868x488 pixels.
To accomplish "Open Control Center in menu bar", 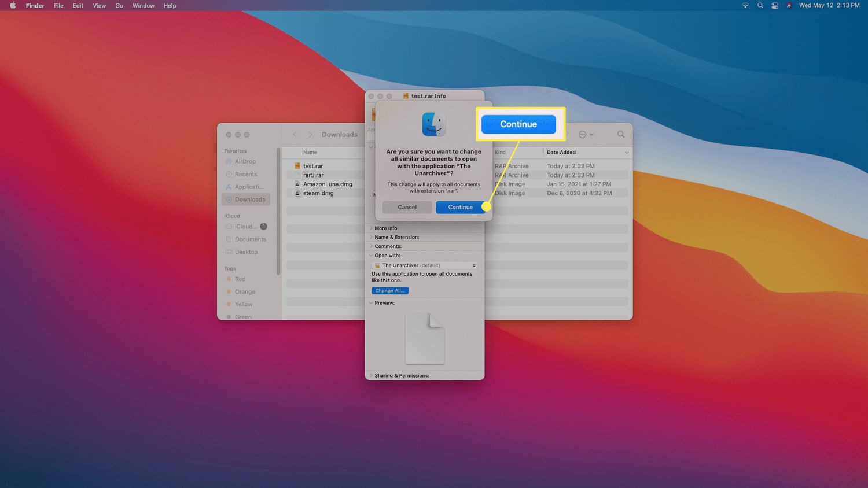I will coord(774,6).
